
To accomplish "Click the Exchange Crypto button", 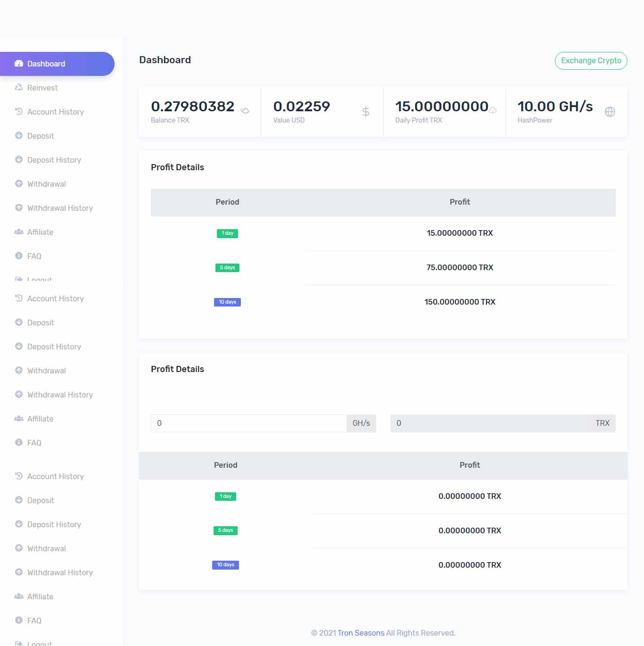I will click(591, 61).
